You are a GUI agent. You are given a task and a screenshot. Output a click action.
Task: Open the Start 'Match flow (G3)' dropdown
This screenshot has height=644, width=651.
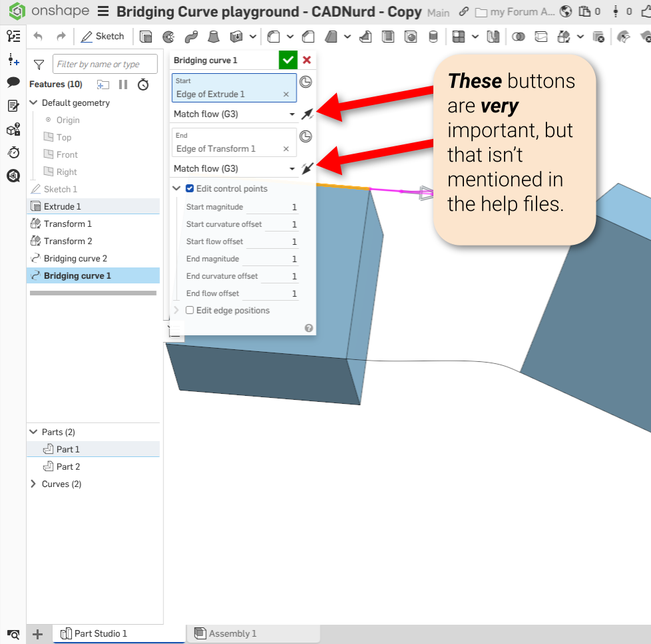click(x=234, y=114)
